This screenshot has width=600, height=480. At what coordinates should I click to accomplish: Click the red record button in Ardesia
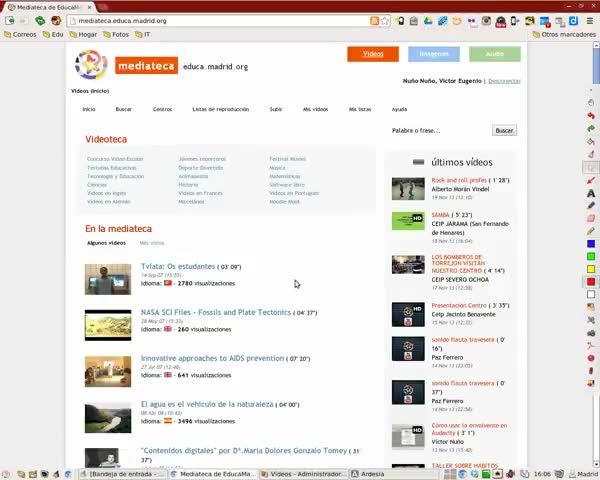[x=591, y=358]
